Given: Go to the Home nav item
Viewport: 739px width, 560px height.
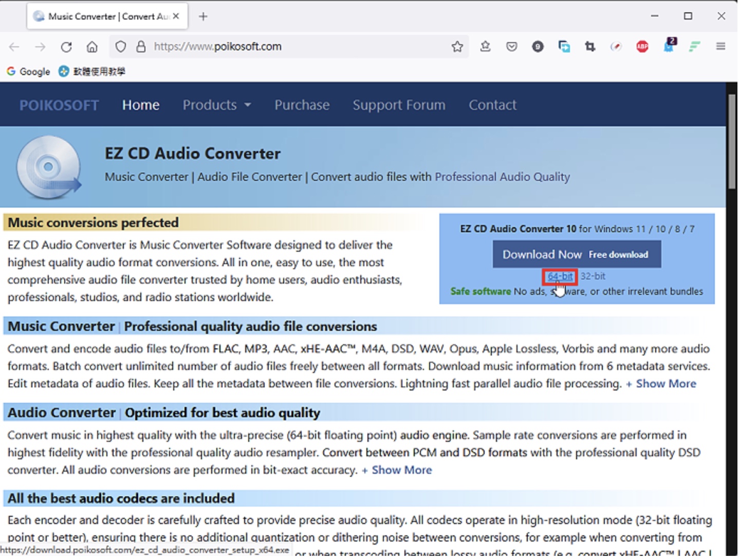Looking at the screenshot, I should (x=141, y=105).
